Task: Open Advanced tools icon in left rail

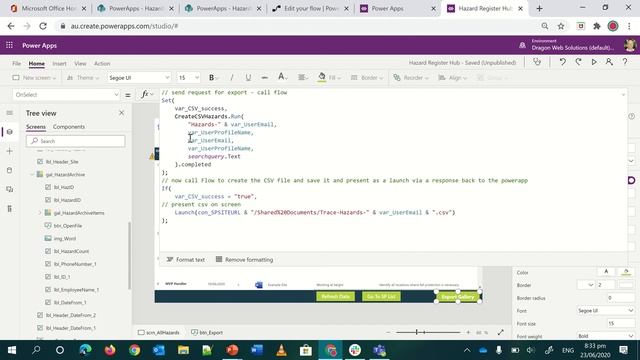Action: point(10,209)
